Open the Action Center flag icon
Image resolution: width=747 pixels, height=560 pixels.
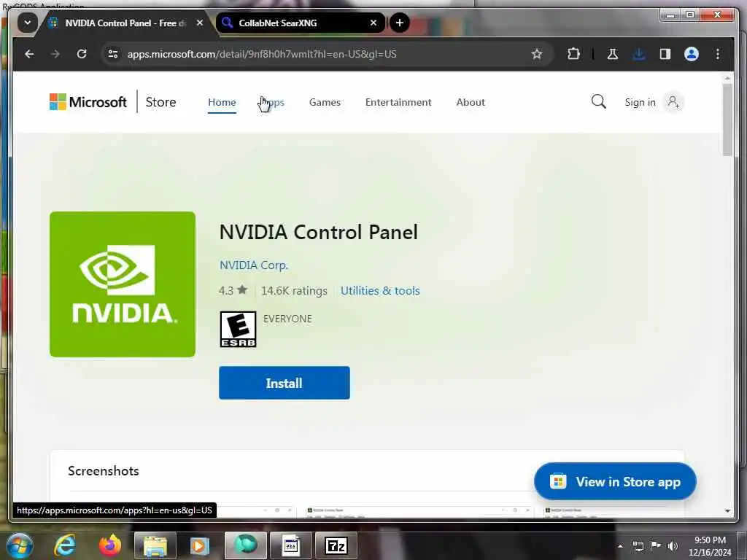pos(656,546)
